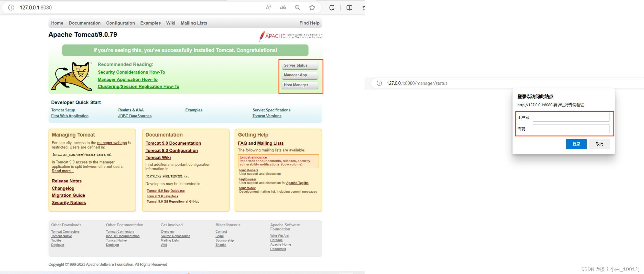644x274 pixels.
Task: Open the JDBC DataSources link
Action: [x=135, y=116]
